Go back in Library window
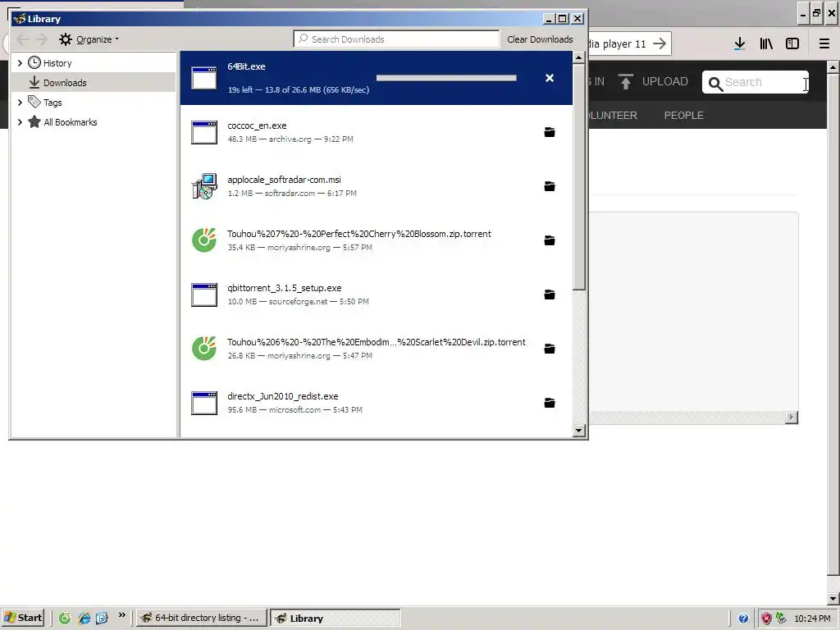This screenshot has width=840, height=630. click(22, 39)
